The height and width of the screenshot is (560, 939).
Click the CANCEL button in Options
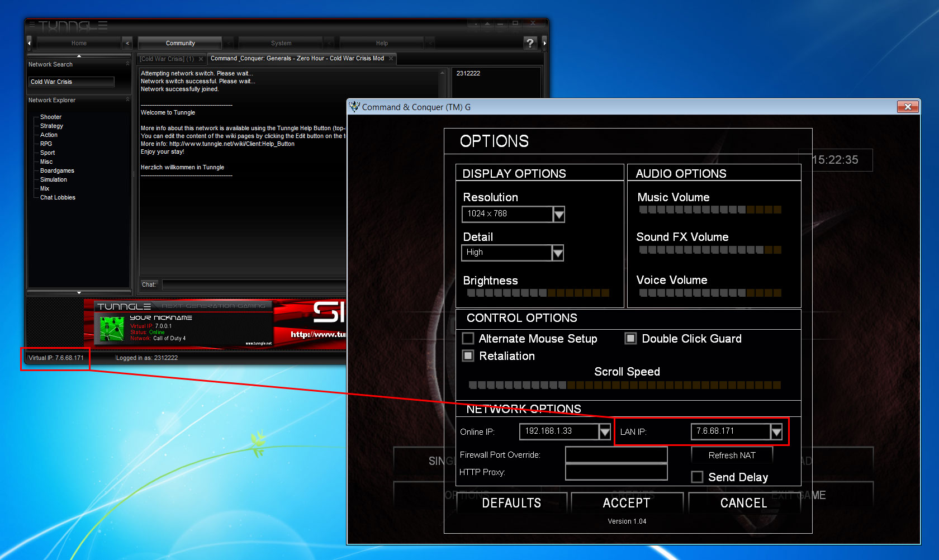[744, 503]
